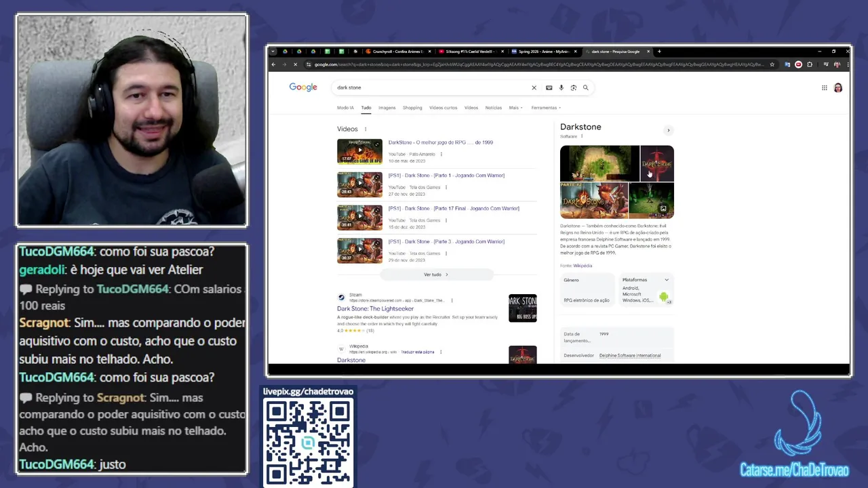Screen dimensions: 868x488
Task: Open the tab search chevron in Chrome
Action: (x=273, y=52)
